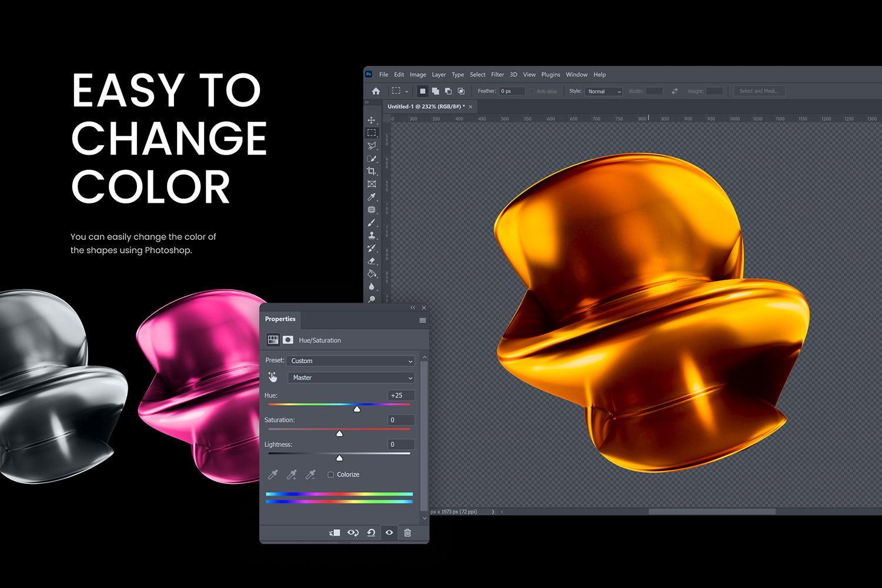
Task: Reset the Hue/Saturation adjustment
Action: [x=370, y=532]
